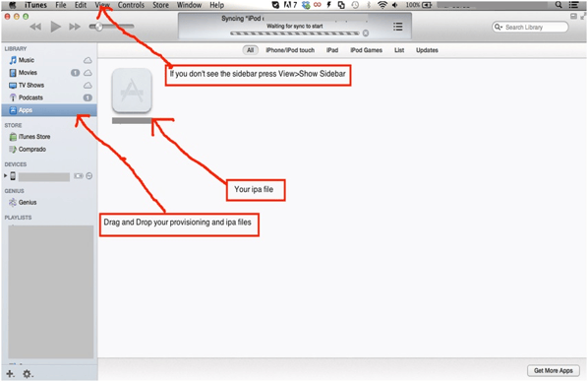The image size is (588, 382).
Task: Open the Apple menu
Action: (x=13, y=5)
